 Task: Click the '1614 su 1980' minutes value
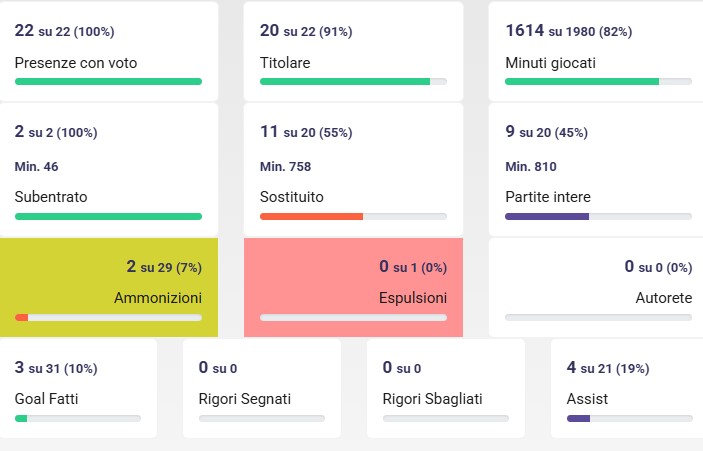568,31
